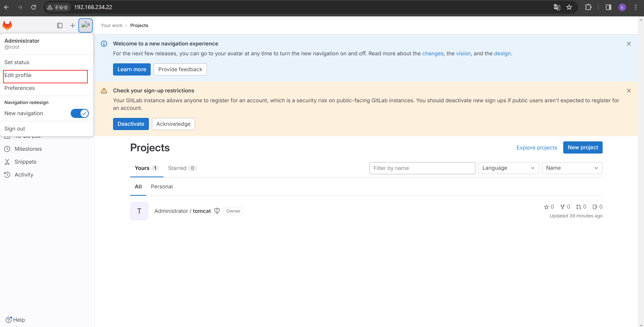Close the sign-up restrictions warning
Screen dimensions: 644x327
629,91
